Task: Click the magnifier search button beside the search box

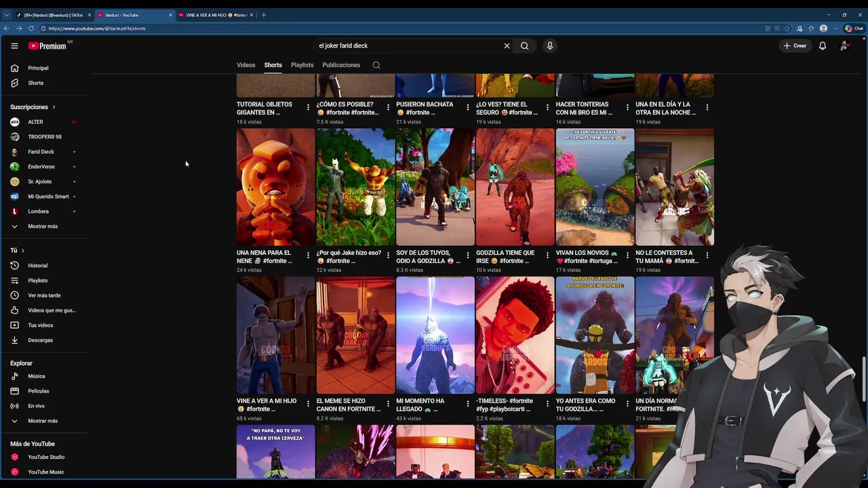Action: 524,45
